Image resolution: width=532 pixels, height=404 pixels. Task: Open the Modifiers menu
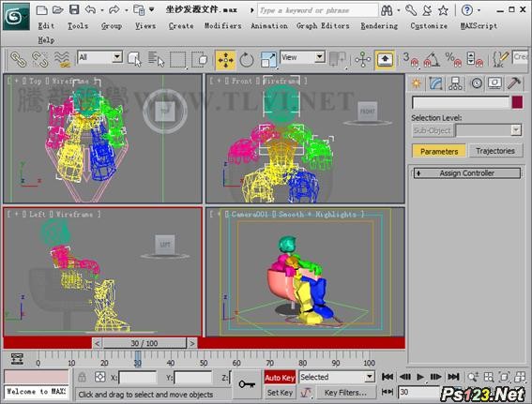point(222,25)
